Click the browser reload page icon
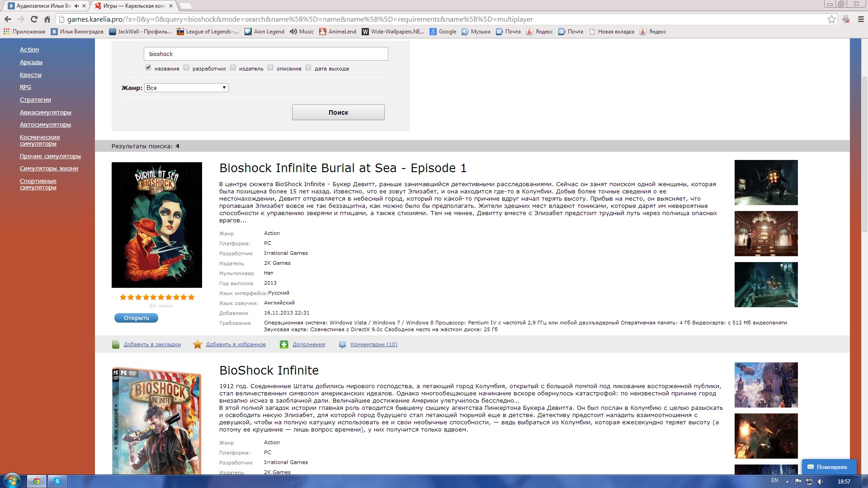The width and height of the screenshot is (868, 488). pos(34,19)
